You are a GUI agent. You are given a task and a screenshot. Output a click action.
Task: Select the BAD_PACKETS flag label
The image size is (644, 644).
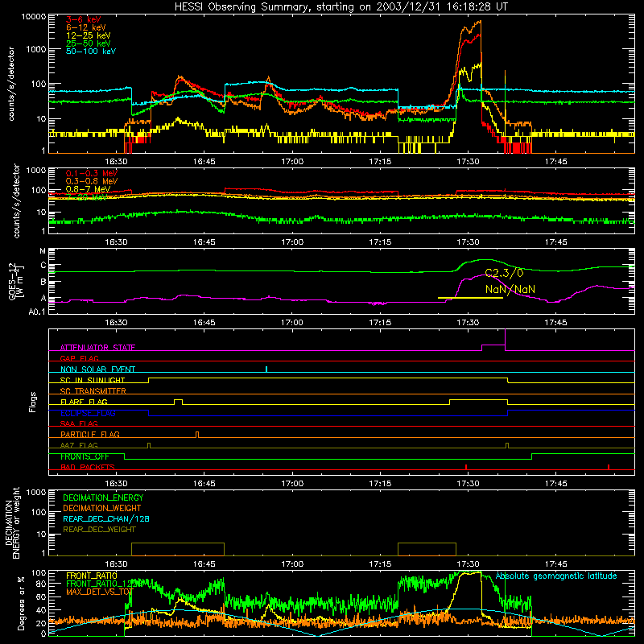[x=88, y=467]
